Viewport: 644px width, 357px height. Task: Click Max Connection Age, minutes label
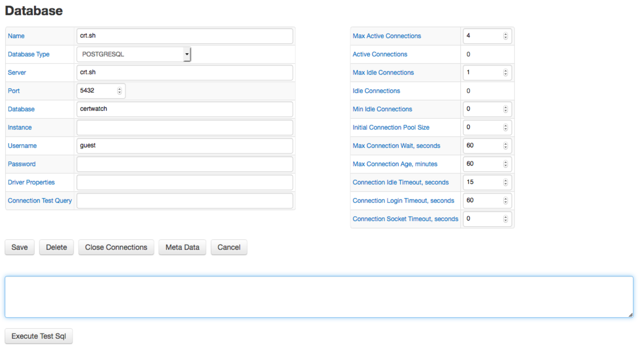point(395,164)
